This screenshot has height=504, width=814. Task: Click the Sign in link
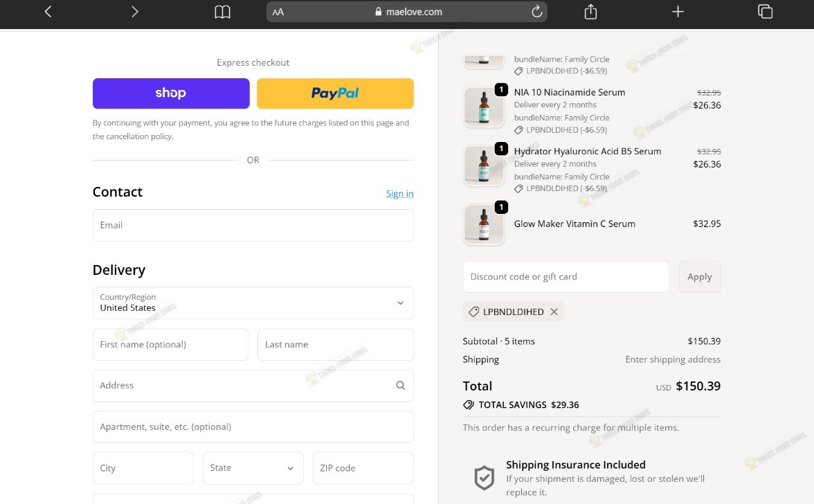400,194
